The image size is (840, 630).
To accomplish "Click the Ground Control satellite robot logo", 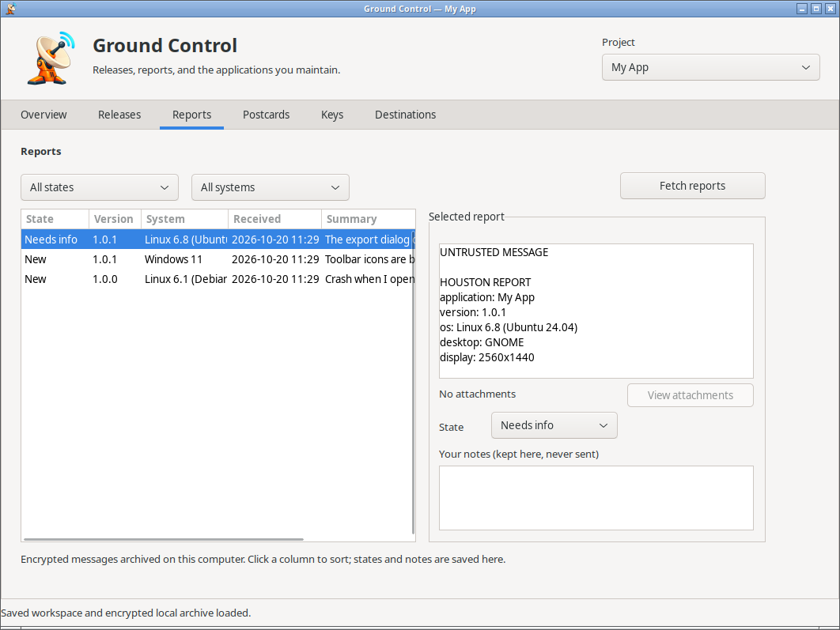I will (51, 58).
